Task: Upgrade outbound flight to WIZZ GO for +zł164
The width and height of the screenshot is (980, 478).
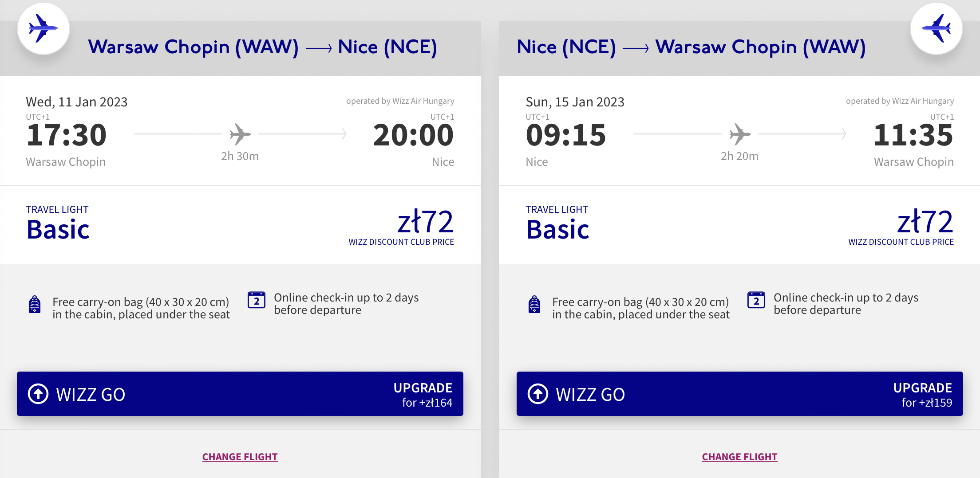Action: click(x=240, y=394)
